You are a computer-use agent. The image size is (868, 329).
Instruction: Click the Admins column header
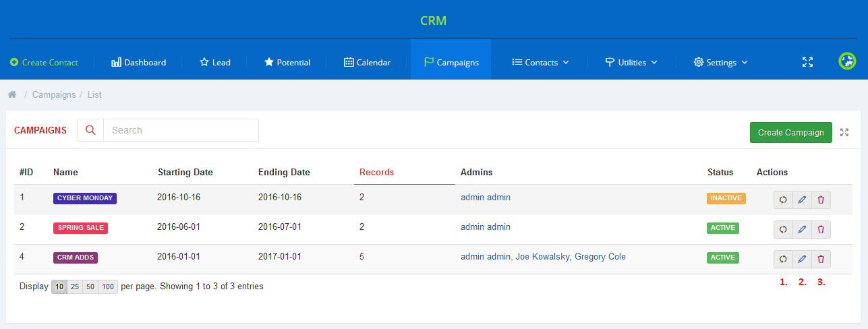476,172
